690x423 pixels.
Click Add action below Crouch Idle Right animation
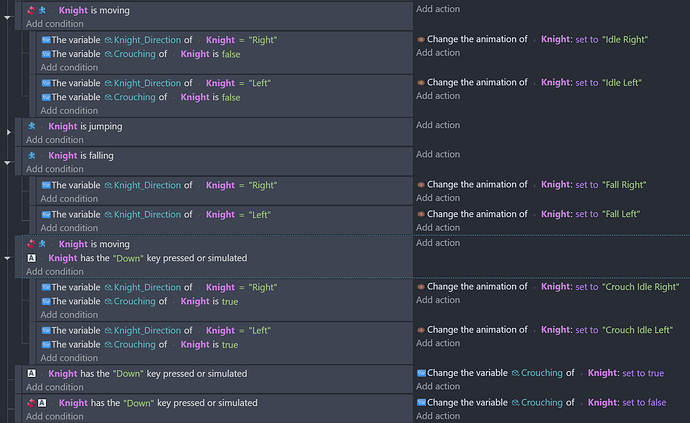coord(438,300)
